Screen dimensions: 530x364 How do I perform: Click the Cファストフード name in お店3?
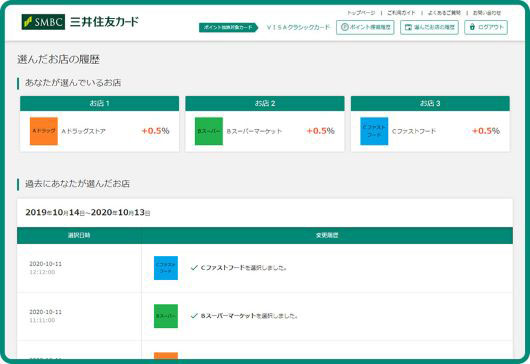click(x=414, y=131)
